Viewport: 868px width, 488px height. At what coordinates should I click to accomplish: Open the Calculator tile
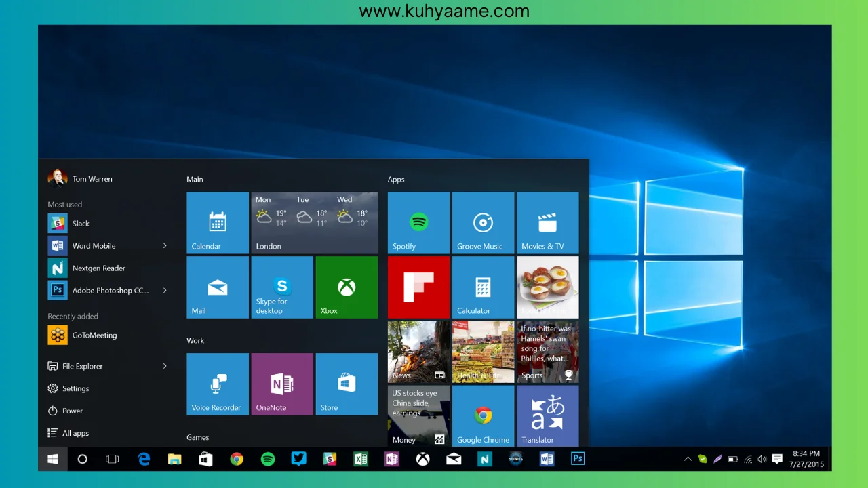click(x=483, y=287)
